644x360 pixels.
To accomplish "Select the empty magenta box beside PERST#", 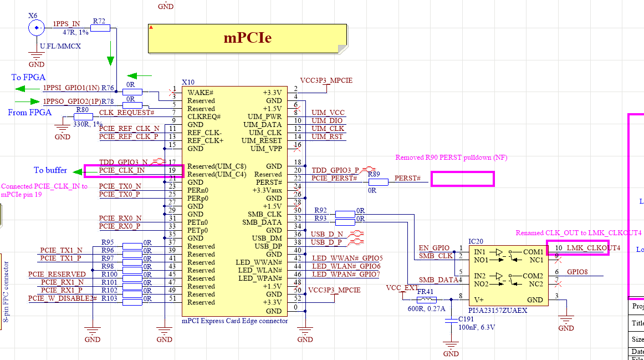I will (x=462, y=179).
